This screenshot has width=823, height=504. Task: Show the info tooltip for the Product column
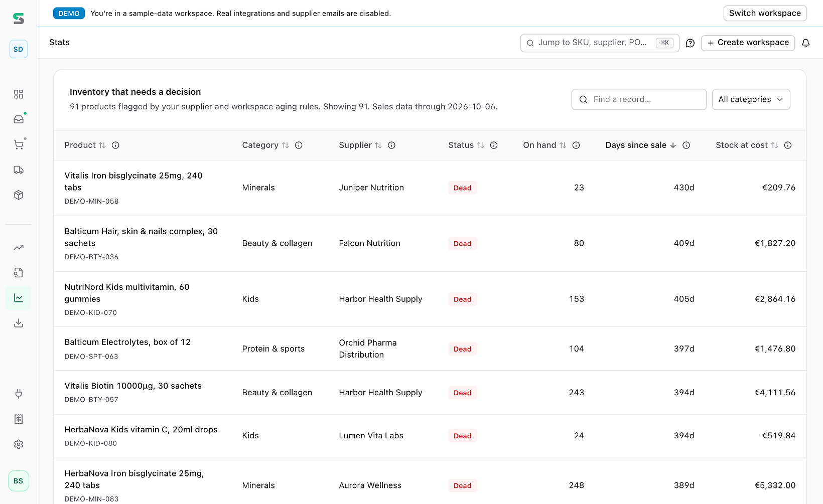pyautogui.click(x=115, y=145)
